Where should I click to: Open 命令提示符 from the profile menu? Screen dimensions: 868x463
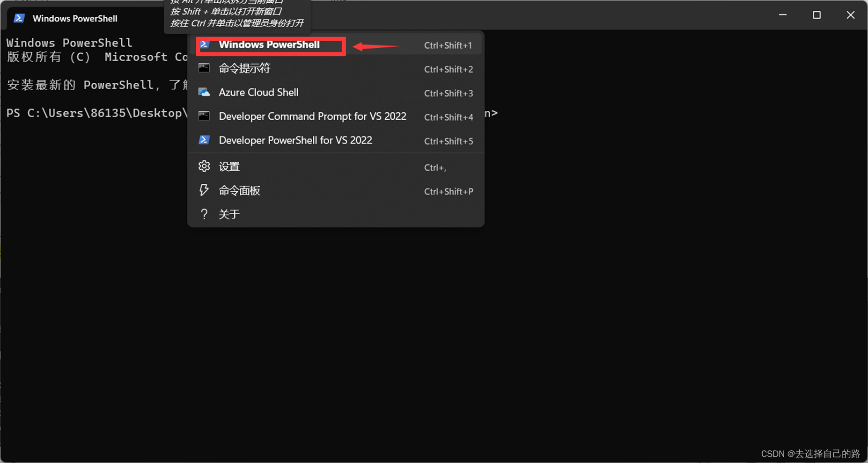[x=244, y=68]
